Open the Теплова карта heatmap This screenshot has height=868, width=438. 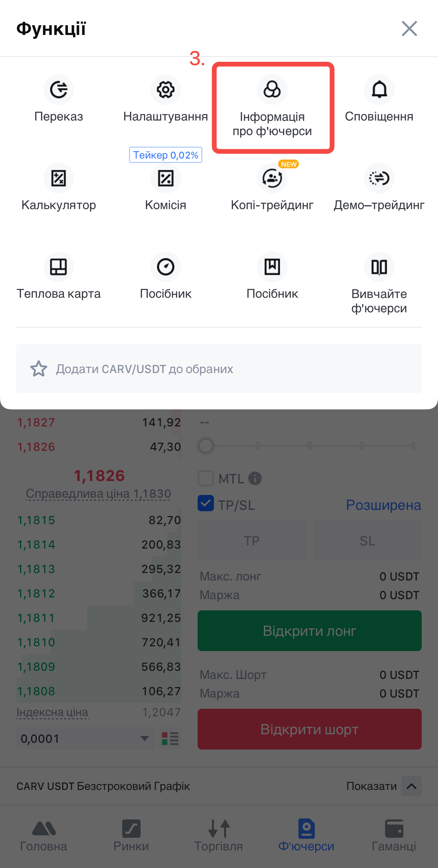58,267
